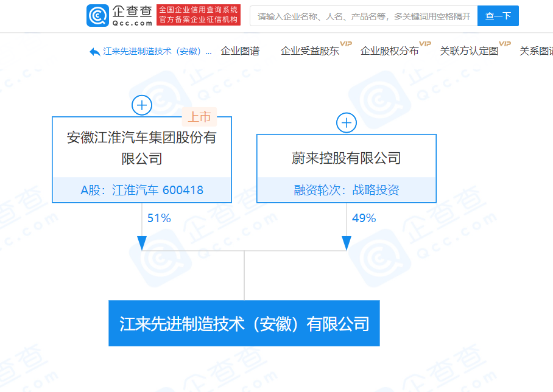
Task: Collapse the shareholder tree via Jianghuai plus icon
Action: pos(141,105)
